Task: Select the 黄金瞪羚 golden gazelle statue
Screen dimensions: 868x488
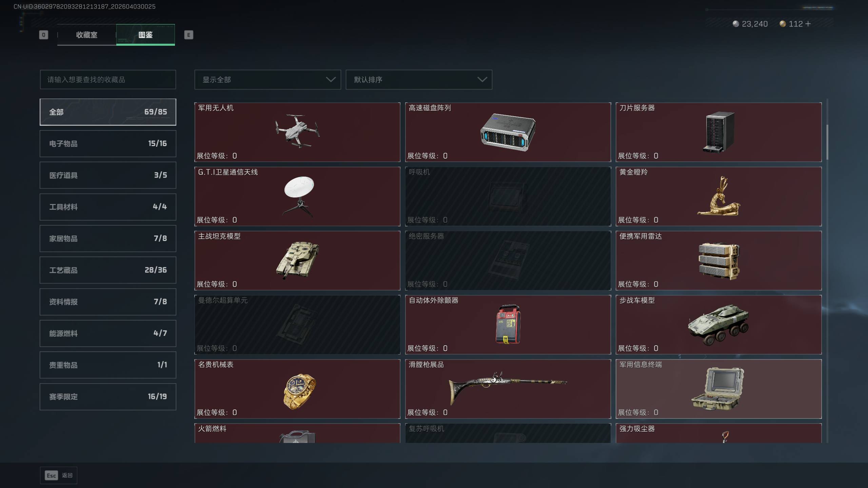Action: [718, 196]
